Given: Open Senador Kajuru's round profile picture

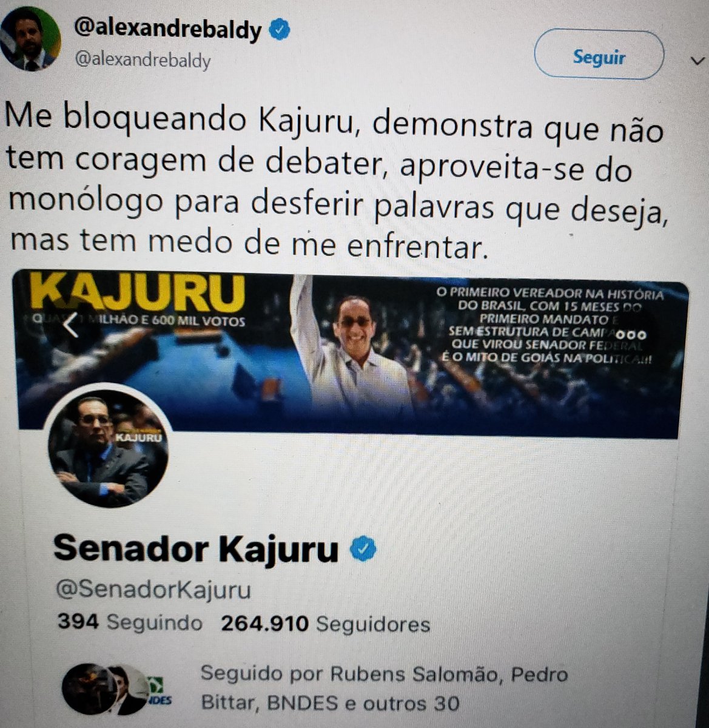Looking at the screenshot, I should point(108,448).
